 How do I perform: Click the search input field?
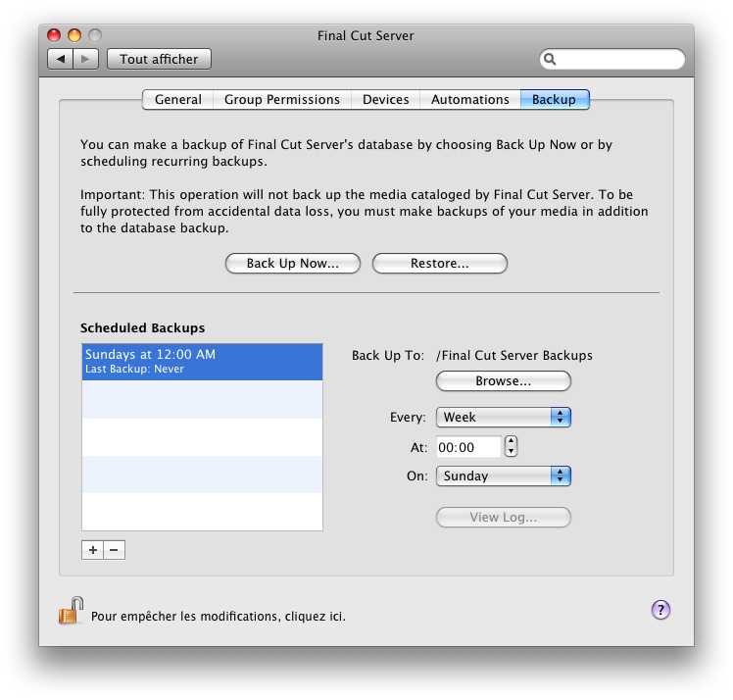612,60
